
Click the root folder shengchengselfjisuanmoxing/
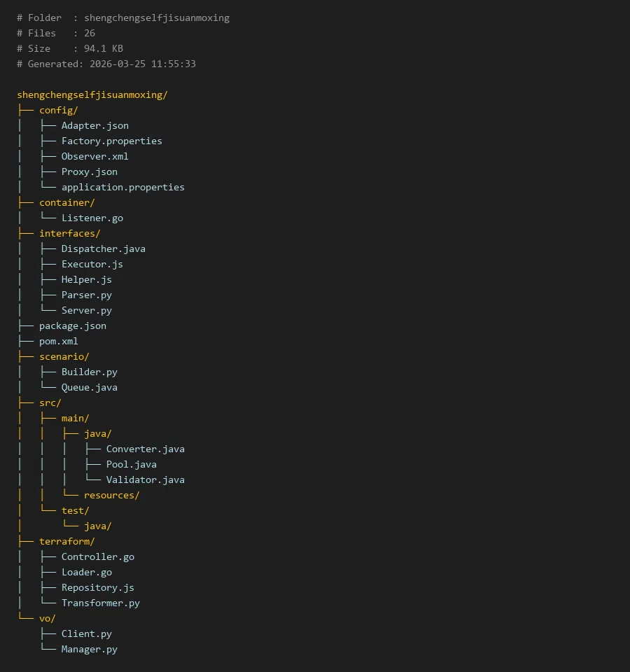[x=92, y=95]
